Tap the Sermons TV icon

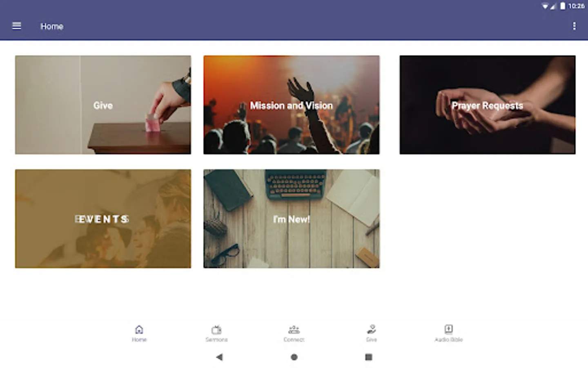216,330
